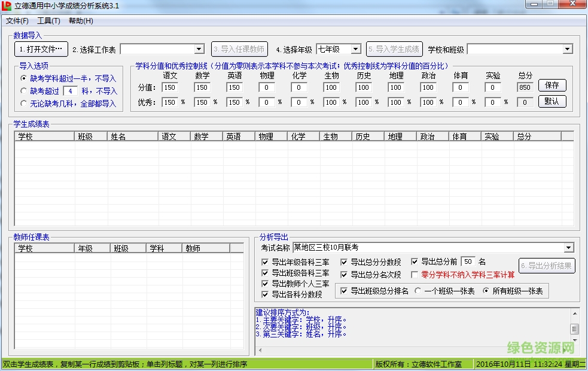Click the 立德 application icon in title bar
The height and width of the screenshot is (371, 588).
coord(7,7)
